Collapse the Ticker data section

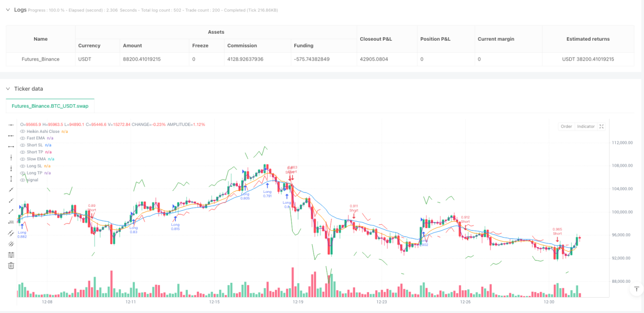pyautogui.click(x=7, y=89)
